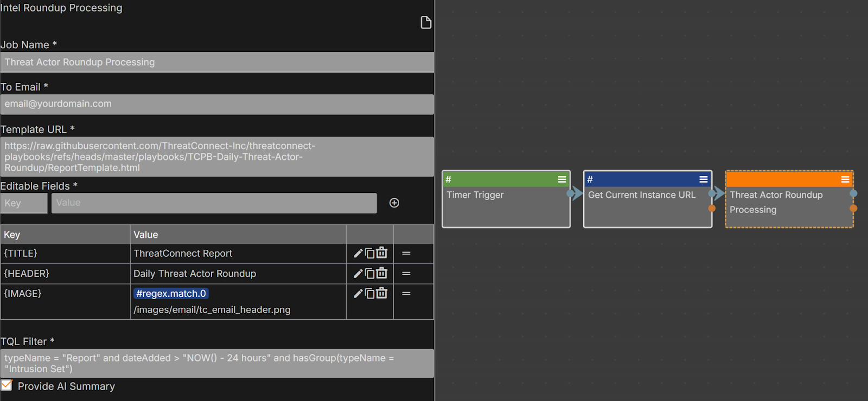This screenshot has width=868, height=401.
Task: Click the Job Name input field
Action: [217, 62]
